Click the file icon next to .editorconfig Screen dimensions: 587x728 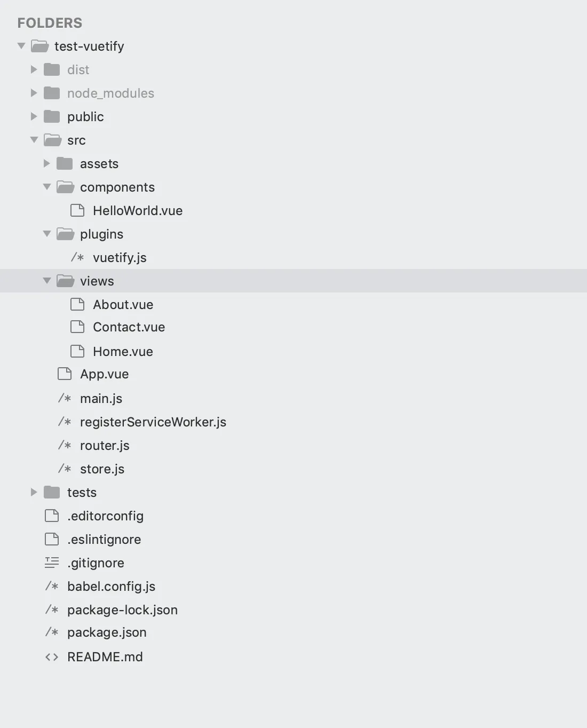coord(52,516)
